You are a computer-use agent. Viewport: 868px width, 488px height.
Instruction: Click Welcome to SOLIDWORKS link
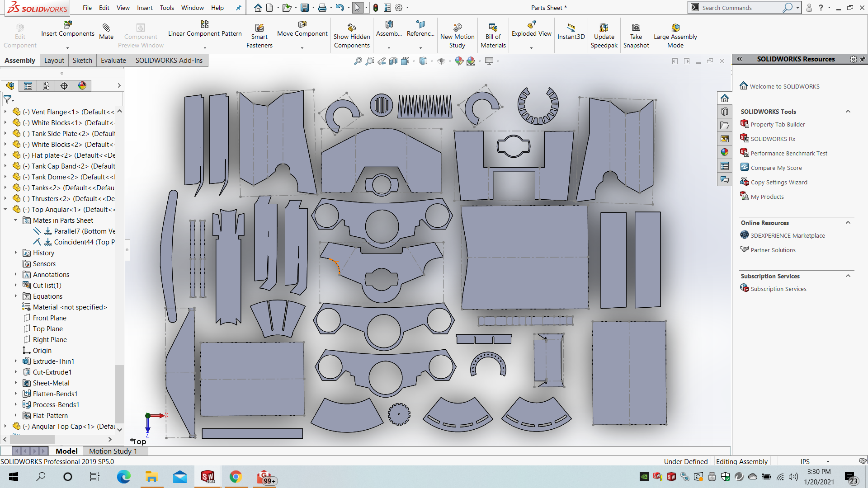click(x=784, y=86)
